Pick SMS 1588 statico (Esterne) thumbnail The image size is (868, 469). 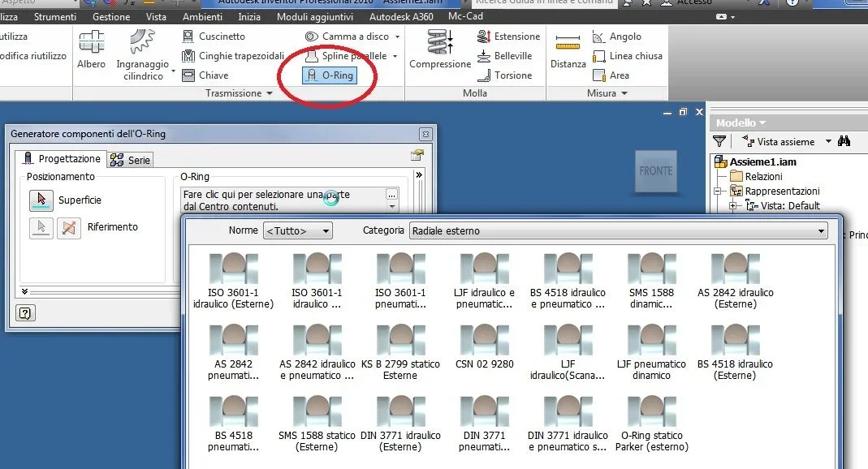click(x=317, y=424)
